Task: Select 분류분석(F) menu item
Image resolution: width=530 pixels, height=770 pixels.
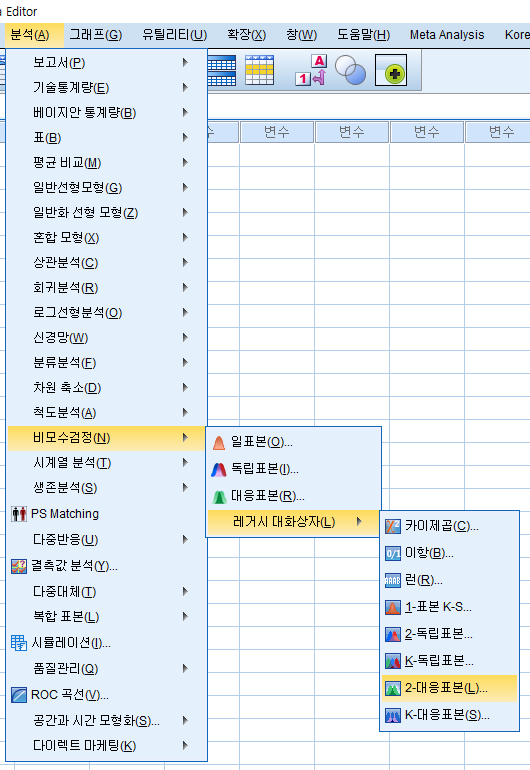Action: pyautogui.click(x=107, y=362)
